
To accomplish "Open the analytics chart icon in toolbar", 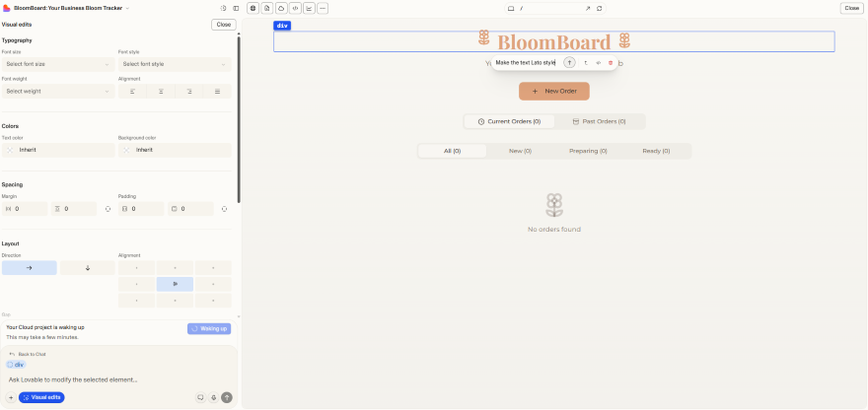I will (x=309, y=8).
